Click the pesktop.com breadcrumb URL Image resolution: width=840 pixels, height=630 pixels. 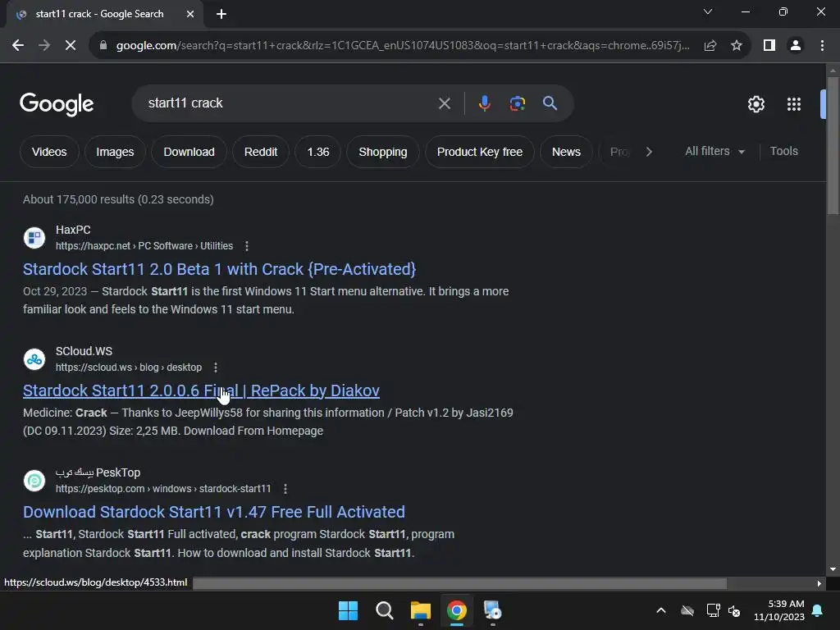[x=163, y=489]
